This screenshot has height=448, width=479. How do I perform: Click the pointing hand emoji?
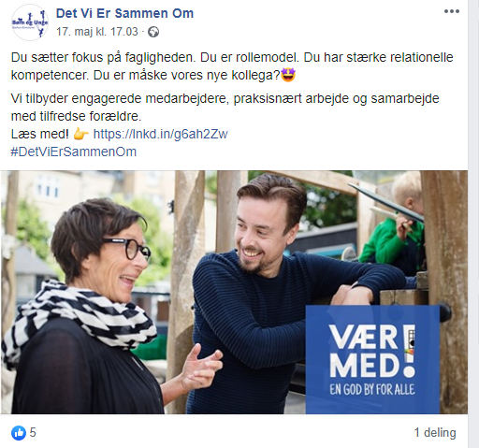(81, 134)
